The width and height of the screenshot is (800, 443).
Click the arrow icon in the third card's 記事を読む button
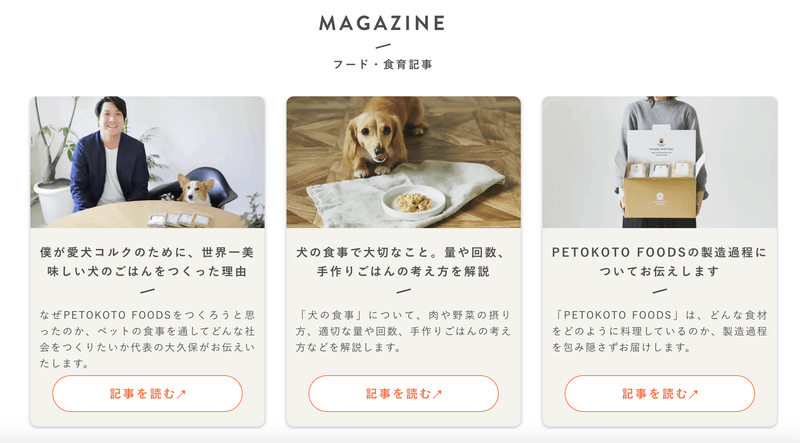[693, 393]
